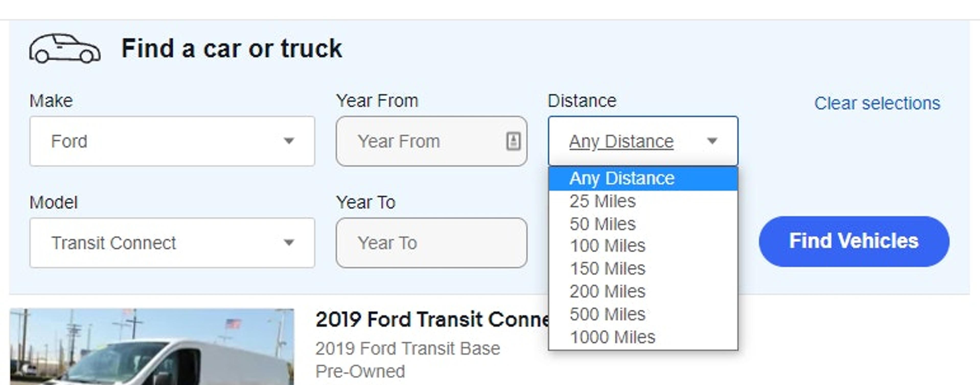
Task: Select Ford in the Make field
Action: pyautogui.click(x=152, y=141)
